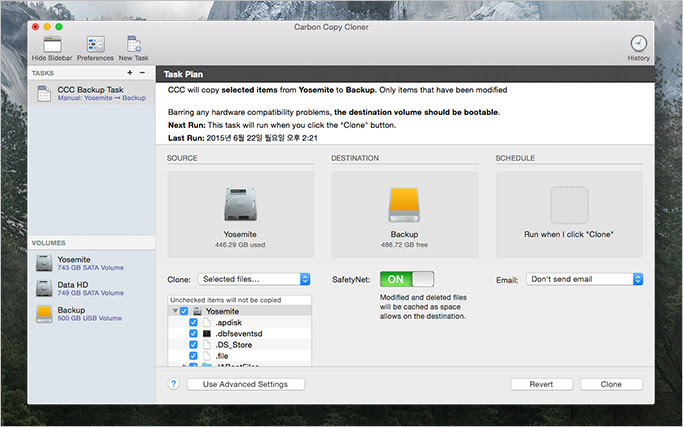Collapse the Yosemite tree disclosure triangle
Image resolution: width=683 pixels, height=427 pixels.
[175, 311]
